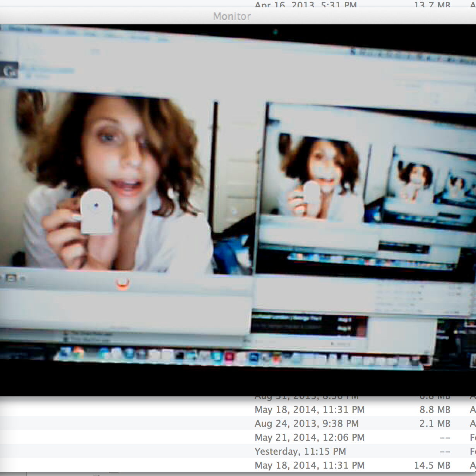Select the Finder row dated Yesterday, 11:15 PM
This screenshot has height=476, width=476.
(x=238, y=451)
